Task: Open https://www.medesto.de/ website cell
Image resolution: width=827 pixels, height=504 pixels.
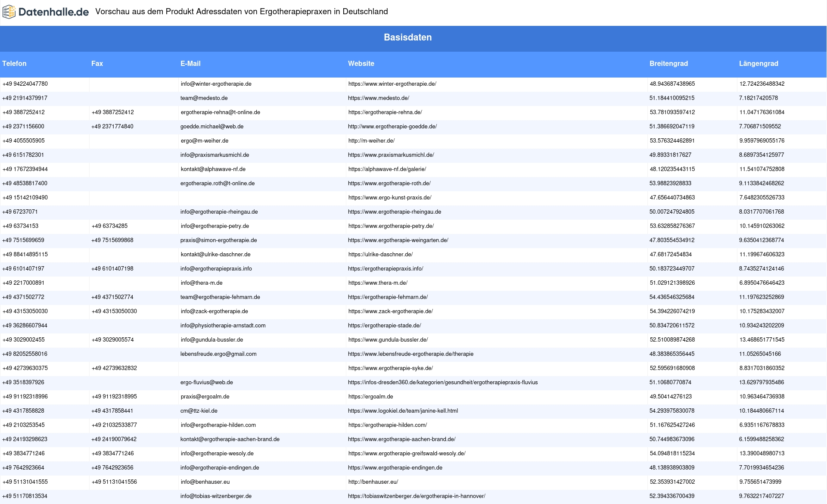Action: [378, 98]
